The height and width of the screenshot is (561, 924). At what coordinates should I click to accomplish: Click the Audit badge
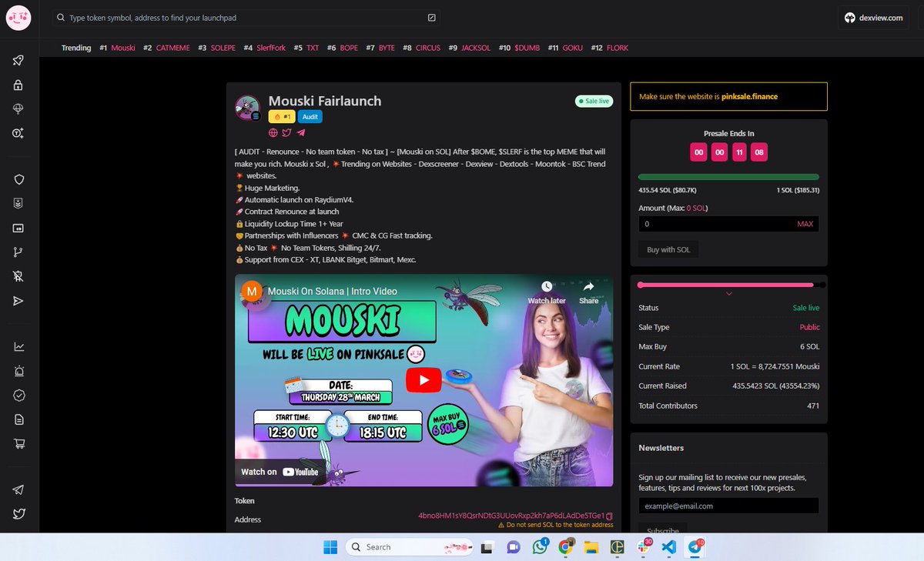tap(310, 117)
